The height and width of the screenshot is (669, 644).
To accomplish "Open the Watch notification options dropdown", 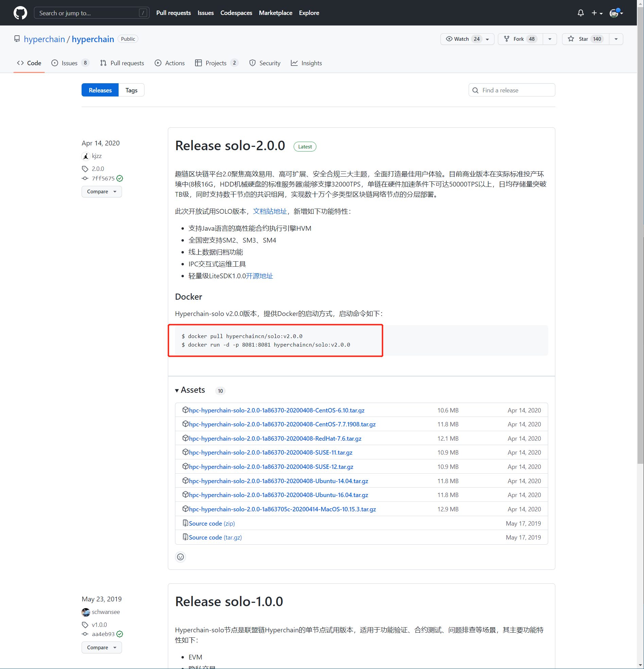I will [x=488, y=39].
